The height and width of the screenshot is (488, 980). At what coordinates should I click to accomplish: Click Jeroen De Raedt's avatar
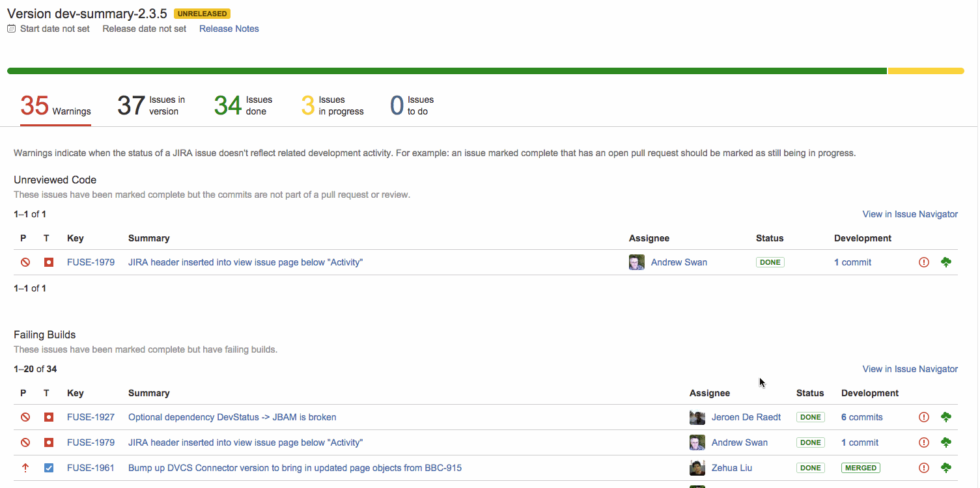[x=697, y=417]
